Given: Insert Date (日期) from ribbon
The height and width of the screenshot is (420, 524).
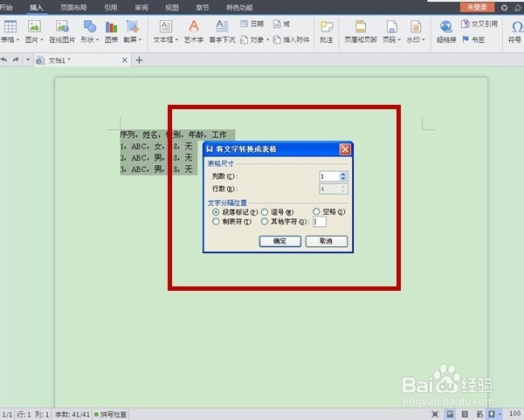Looking at the screenshot, I should click(252, 24).
